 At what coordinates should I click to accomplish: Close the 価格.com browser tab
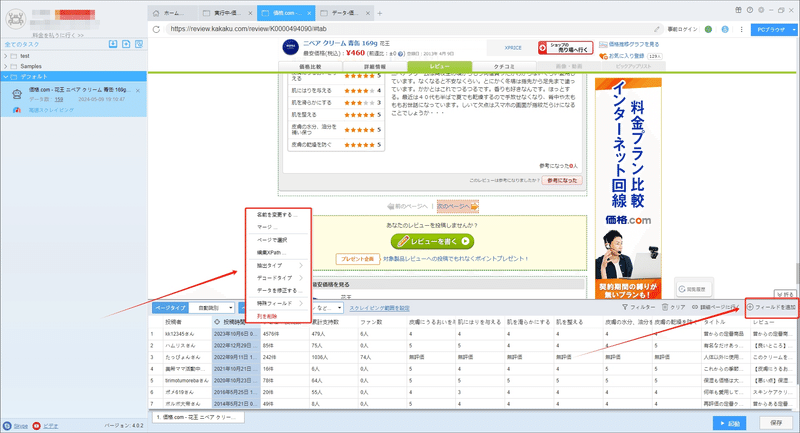pos(309,13)
